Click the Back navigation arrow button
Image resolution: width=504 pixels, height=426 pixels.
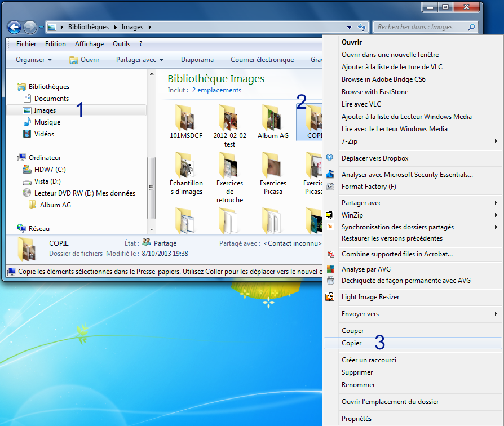pos(14,27)
